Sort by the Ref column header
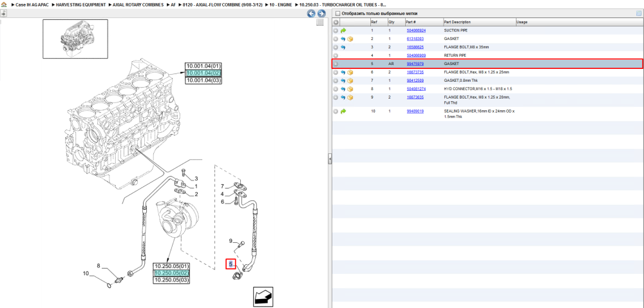The width and height of the screenshot is (644, 308). pos(374,22)
